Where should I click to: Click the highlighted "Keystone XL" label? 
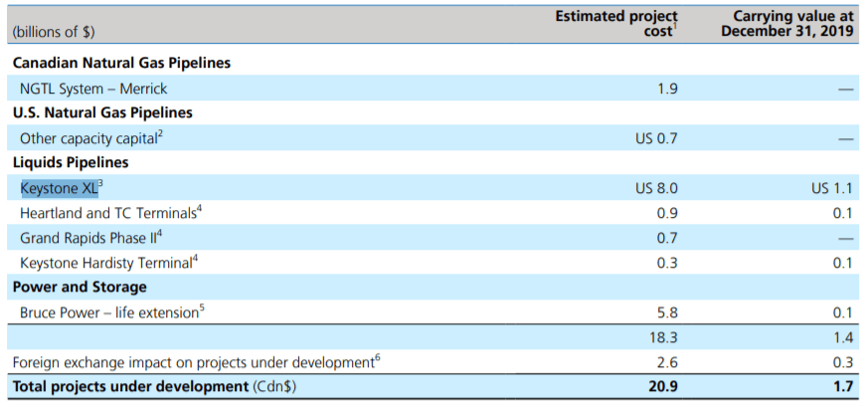pos(61,188)
